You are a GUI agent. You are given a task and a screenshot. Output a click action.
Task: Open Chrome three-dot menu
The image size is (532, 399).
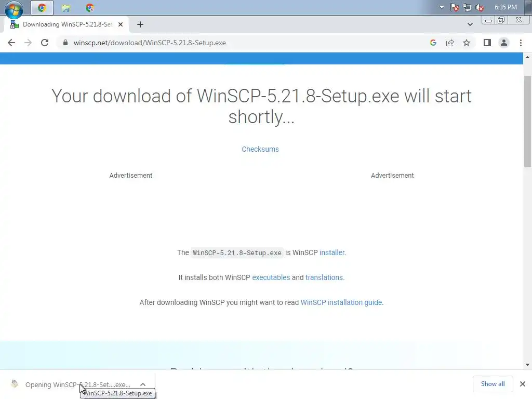click(521, 43)
